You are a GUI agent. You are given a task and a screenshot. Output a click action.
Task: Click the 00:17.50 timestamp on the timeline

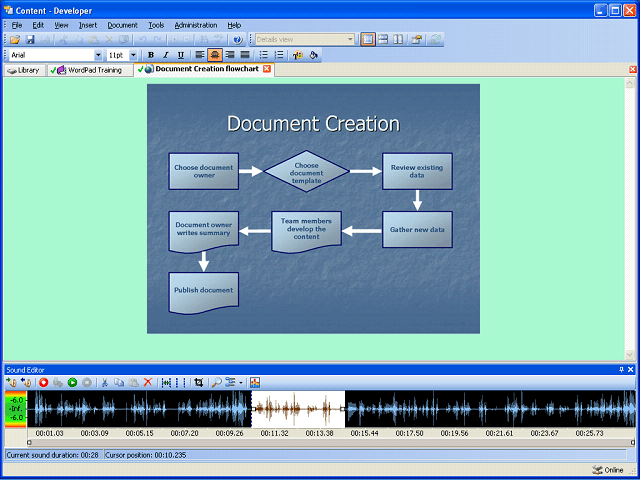(409, 433)
